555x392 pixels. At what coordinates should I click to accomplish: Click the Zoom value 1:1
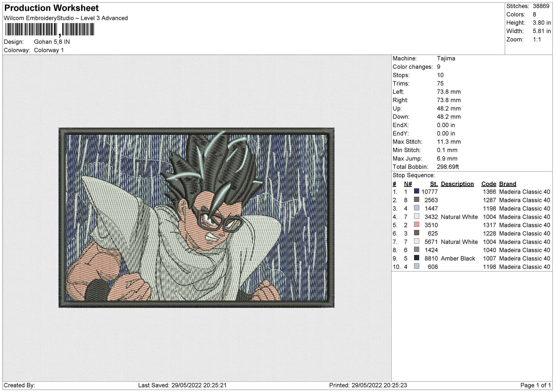537,40
